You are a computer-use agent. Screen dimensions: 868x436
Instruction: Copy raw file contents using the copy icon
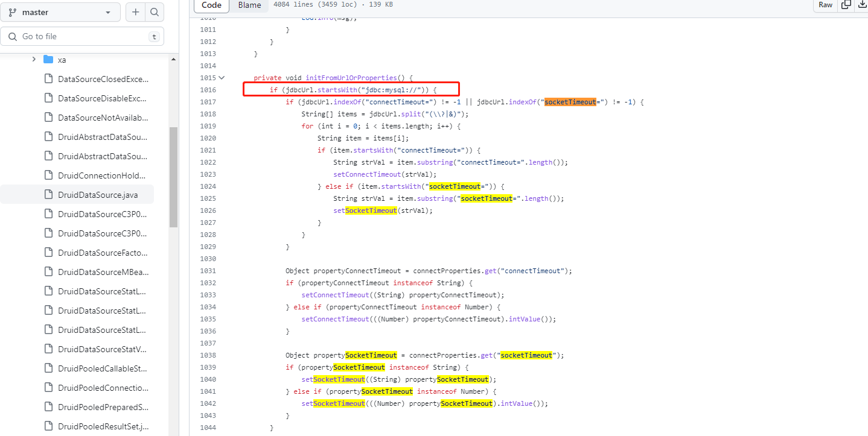point(846,5)
